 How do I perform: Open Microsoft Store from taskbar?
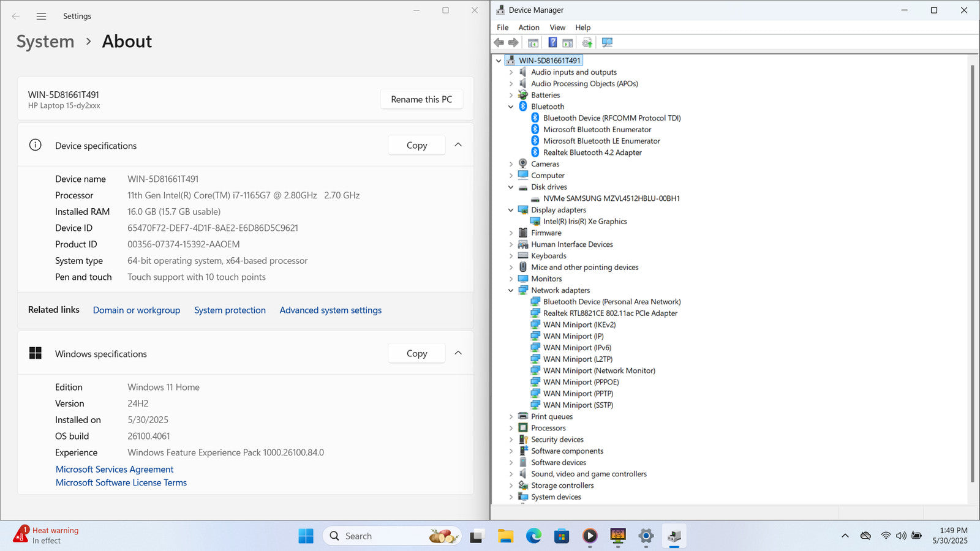pos(562,536)
